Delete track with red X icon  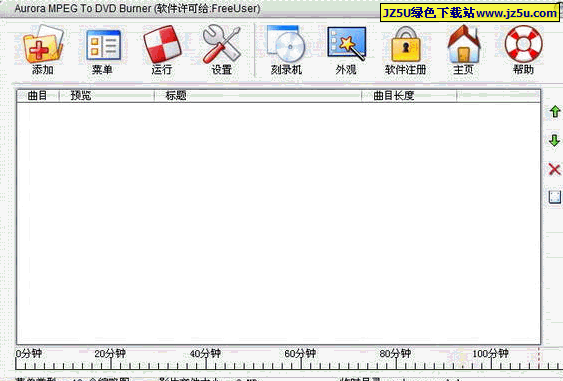click(555, 169)
